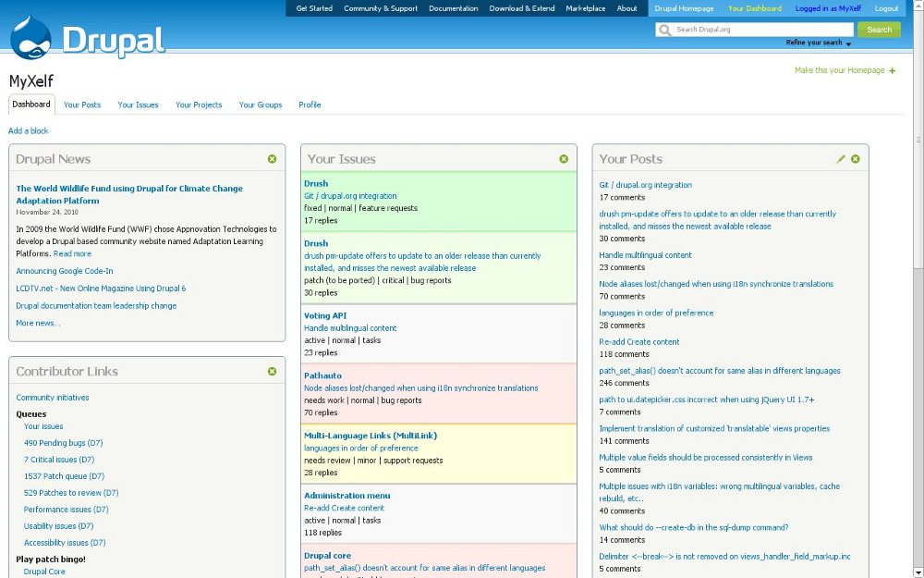Screen dimensions: 924x578
Task: Switch to the Your Issues tab
Action: tap(138, 105)
